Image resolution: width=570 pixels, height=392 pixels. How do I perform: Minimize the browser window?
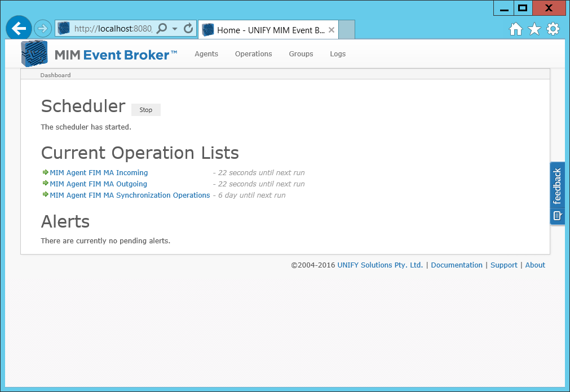pyautogui.click(x=504, y=8)
